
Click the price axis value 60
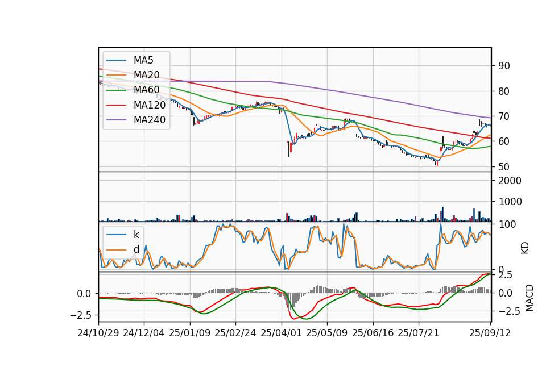click(x=504, y=141)
